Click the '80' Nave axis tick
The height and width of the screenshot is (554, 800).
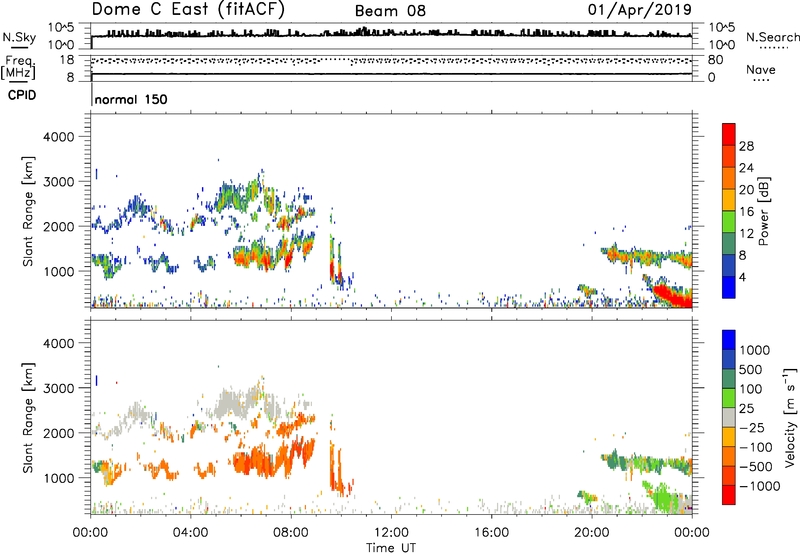click(715, 60)
